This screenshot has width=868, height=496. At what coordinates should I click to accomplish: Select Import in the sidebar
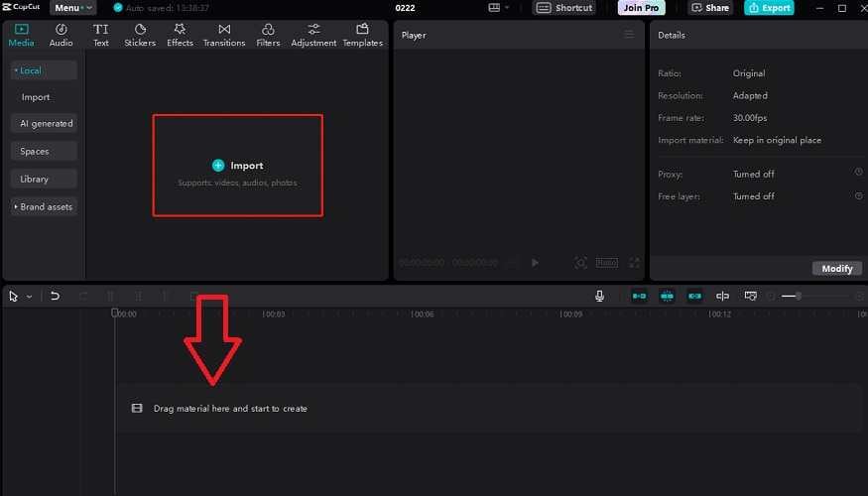tap(36, 97)
